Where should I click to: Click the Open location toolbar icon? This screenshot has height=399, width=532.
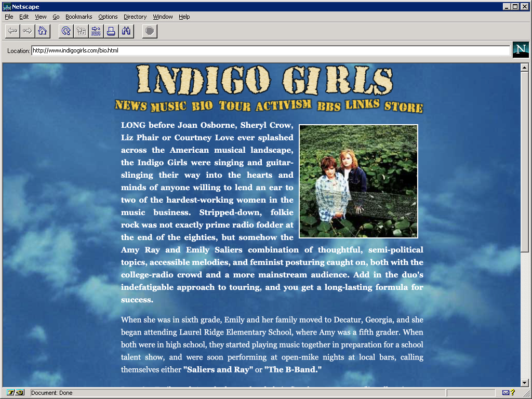[x=95, y=31]
